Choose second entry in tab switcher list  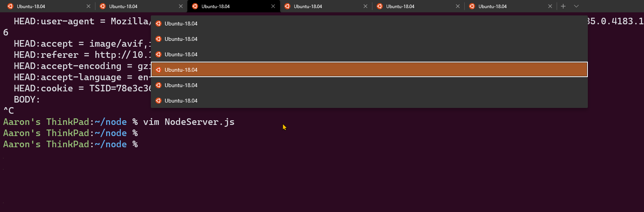[369, 39]
